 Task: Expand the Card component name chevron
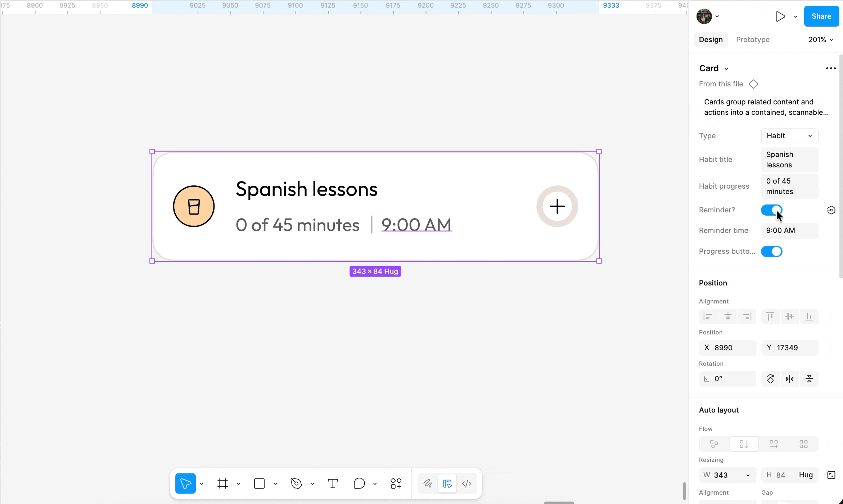(726, 69)
